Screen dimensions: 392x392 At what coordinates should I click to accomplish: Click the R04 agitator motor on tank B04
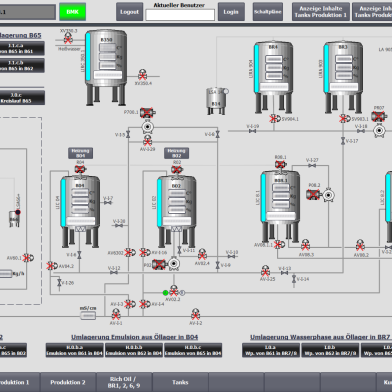tap(80, 169)
